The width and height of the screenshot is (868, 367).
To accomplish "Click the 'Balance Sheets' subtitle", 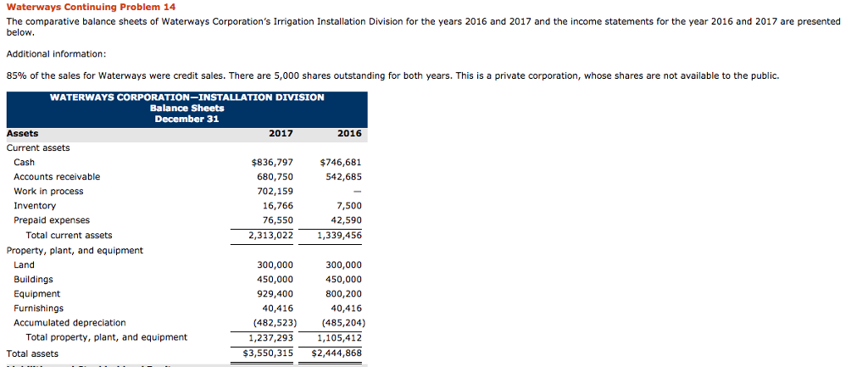I will coord(187,108).
